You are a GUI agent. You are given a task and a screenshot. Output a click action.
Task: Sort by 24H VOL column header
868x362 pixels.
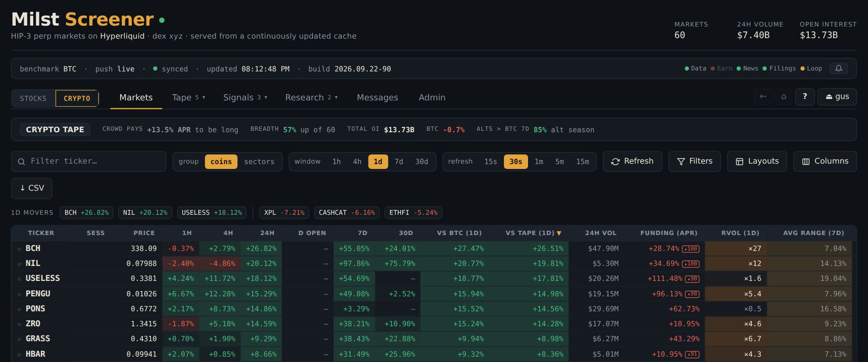pyautogui.click(x=600, y=233)
